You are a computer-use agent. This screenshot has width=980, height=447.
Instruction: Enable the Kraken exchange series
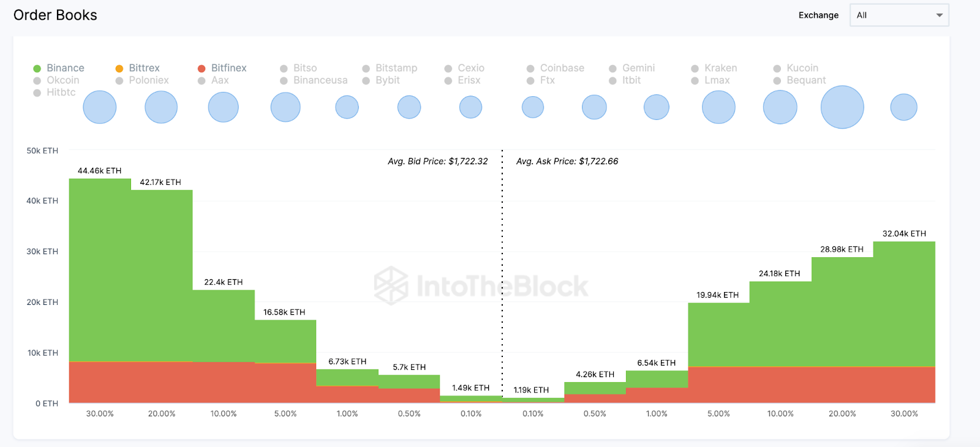(x=715, y=68)
